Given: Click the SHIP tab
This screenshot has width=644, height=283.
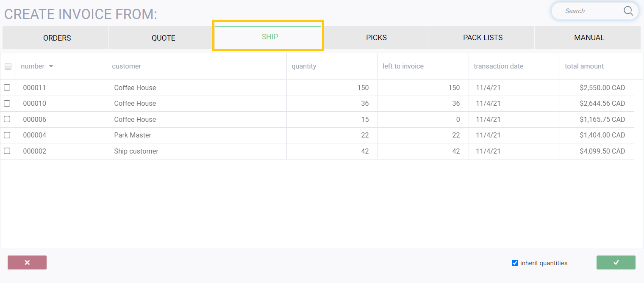Looking at the screenshot, I should tap(269, 37).
